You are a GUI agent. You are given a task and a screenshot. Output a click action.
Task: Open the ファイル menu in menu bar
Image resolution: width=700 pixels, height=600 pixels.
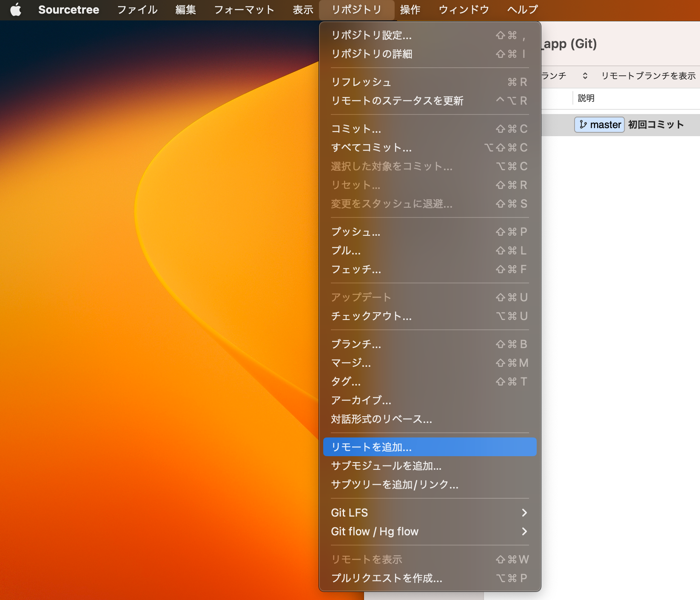click(x=137, y=10)
